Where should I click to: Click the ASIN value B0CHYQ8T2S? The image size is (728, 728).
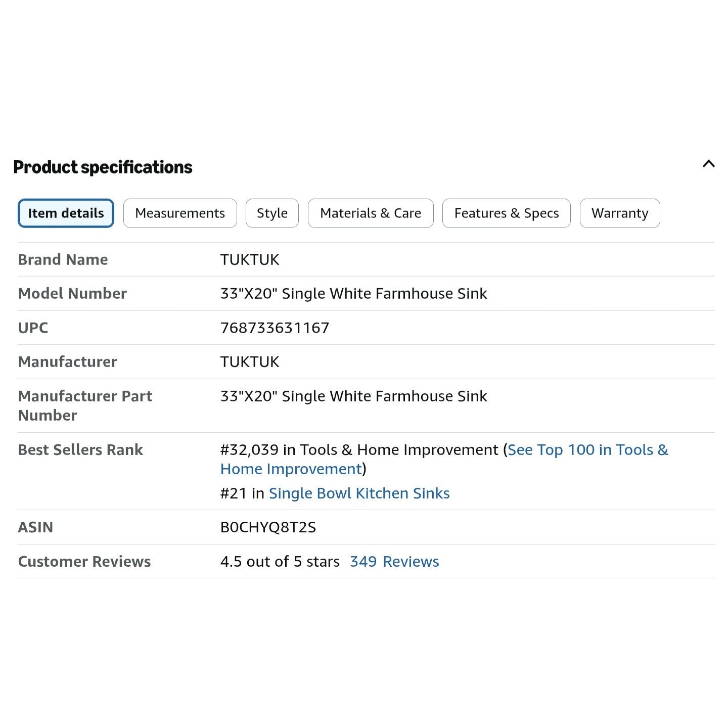coord(268,527)
